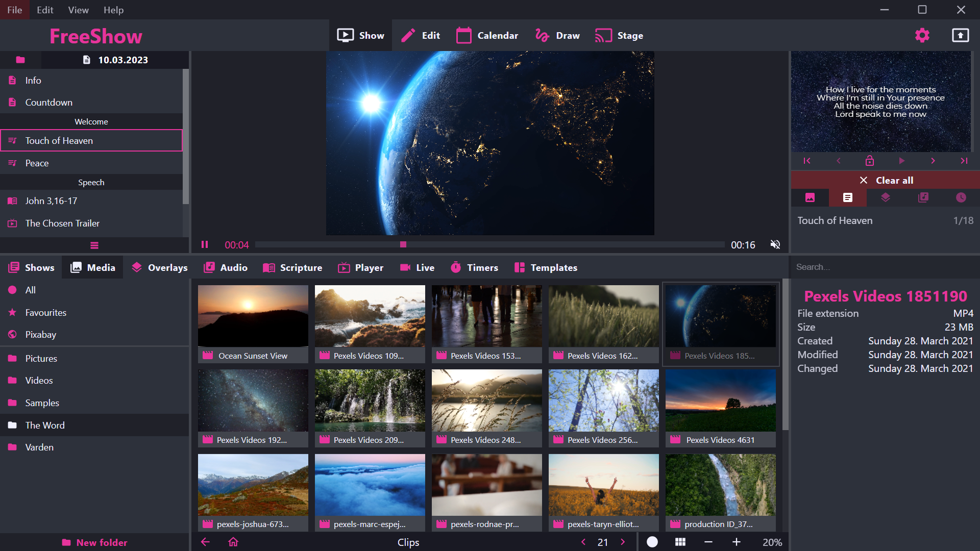Open the settings gear
980x551 pixels.
[x=922, y=35]
